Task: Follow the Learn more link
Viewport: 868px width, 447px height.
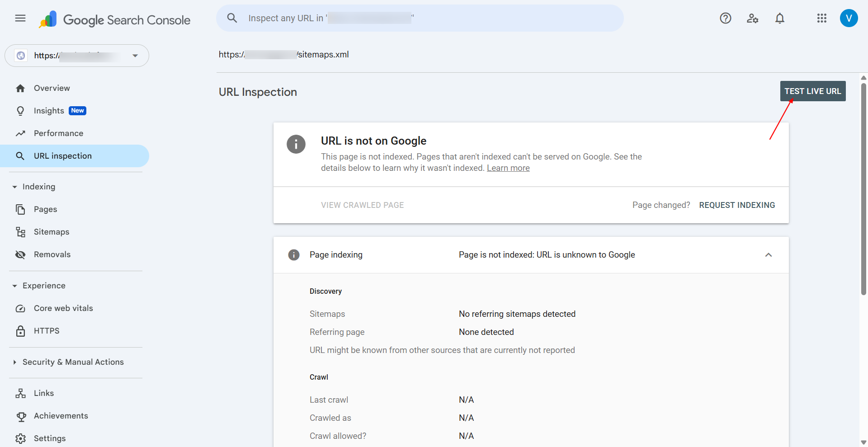Action: pyautogui.click(x=508, y=168)
